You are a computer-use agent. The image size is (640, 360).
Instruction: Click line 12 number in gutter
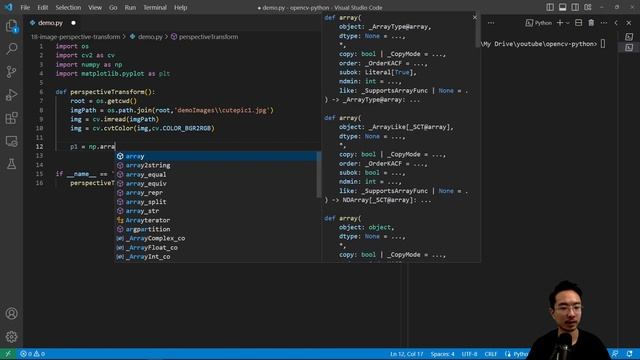point(39,147)
